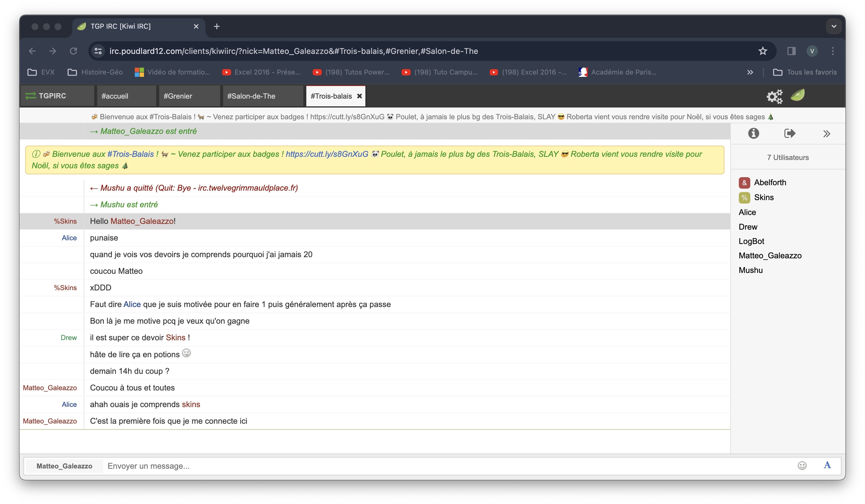Switch to the #Salon-de-The channel tab
The width and height of the screenshot is (865, 504).
point(251,96)
